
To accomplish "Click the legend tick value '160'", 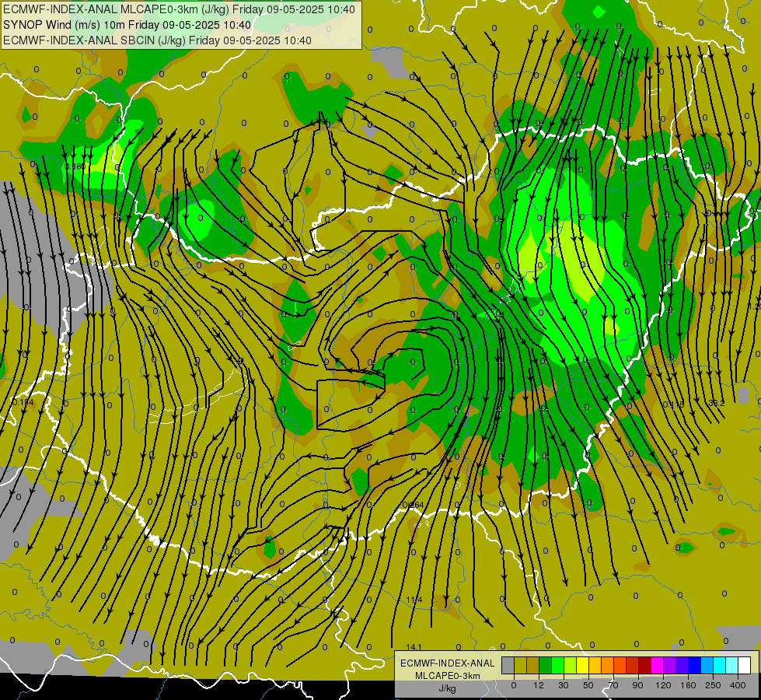I will coord(688,685).
